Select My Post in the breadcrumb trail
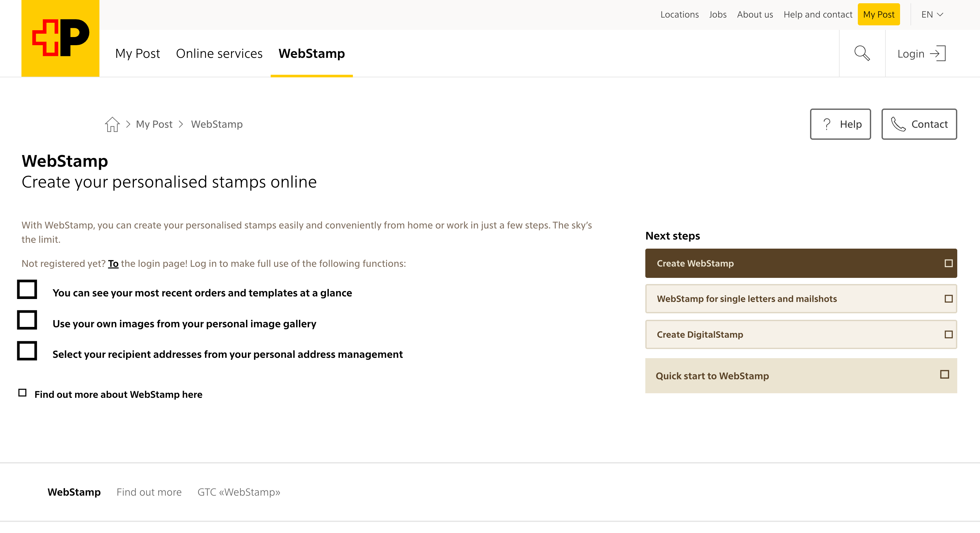 154,123
